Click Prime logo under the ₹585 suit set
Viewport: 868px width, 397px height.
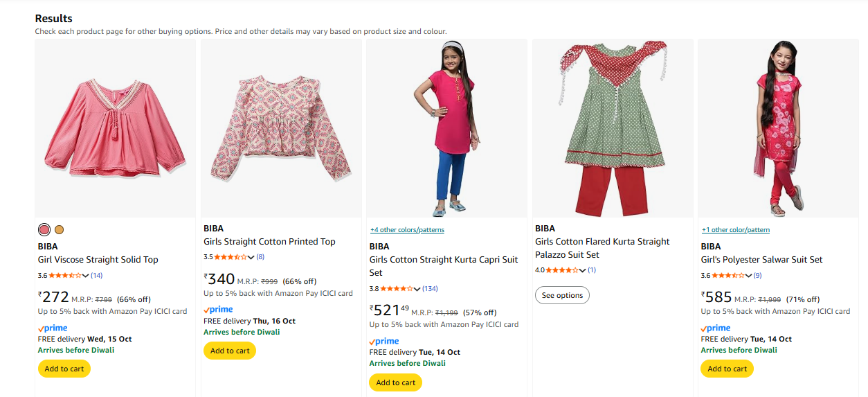point(716,328)
